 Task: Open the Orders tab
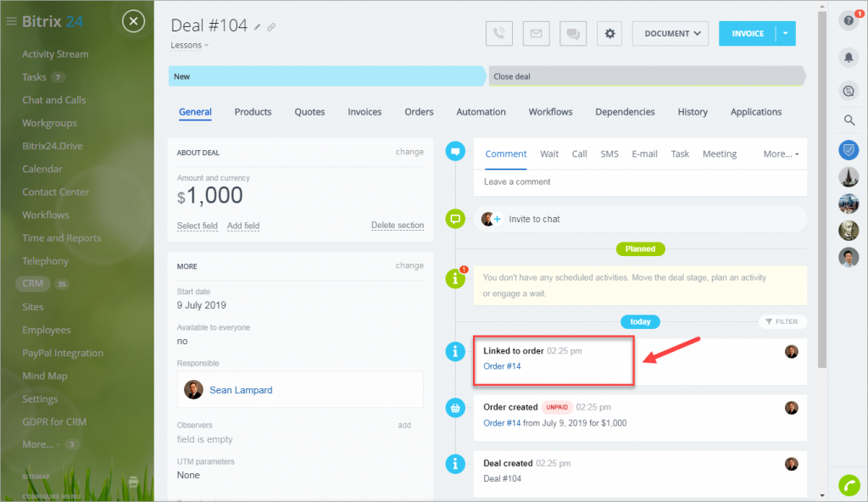click(419, 112)
